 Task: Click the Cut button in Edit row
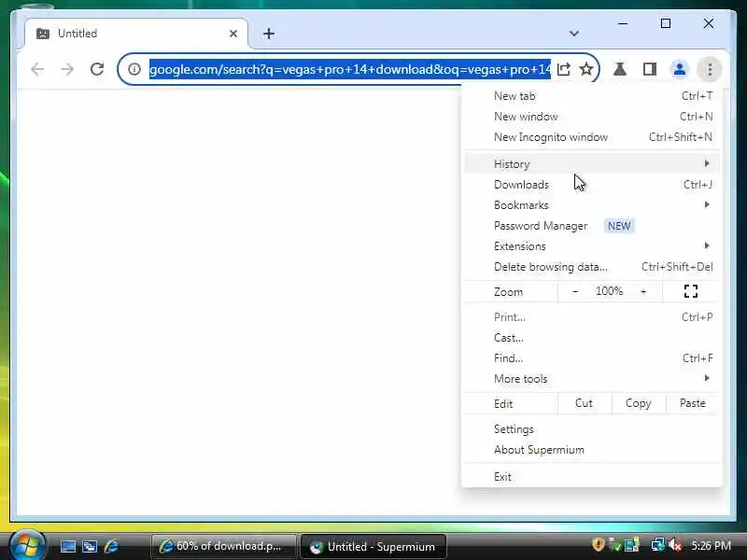click(x=585, y=403)
